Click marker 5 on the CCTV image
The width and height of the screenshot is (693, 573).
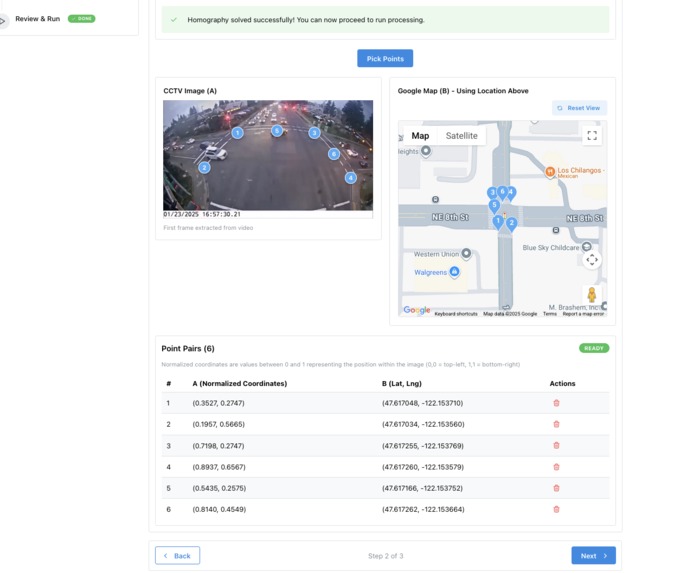click(x=277, y=130)
